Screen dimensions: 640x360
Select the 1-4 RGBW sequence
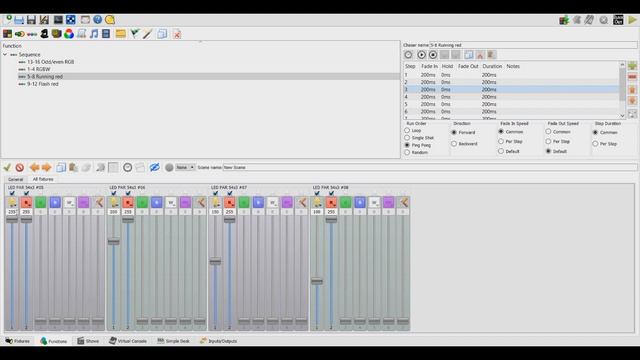pyautogui.click(x=39, y=69)
